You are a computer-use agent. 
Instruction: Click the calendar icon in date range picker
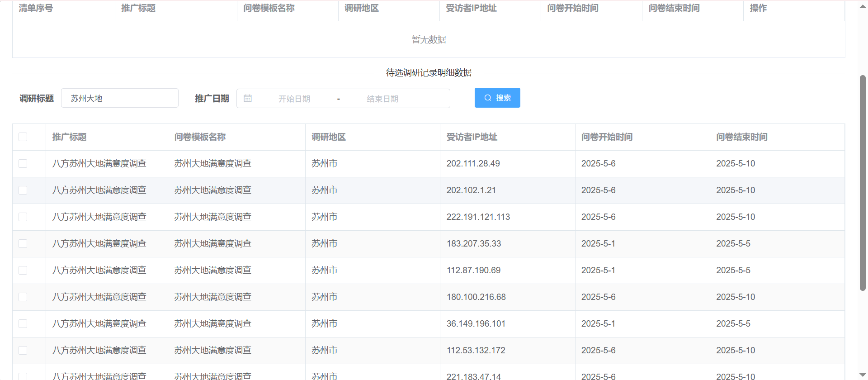248,98
